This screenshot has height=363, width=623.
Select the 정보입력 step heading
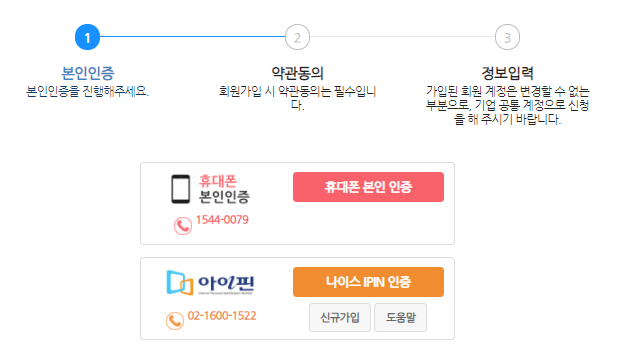507,73
